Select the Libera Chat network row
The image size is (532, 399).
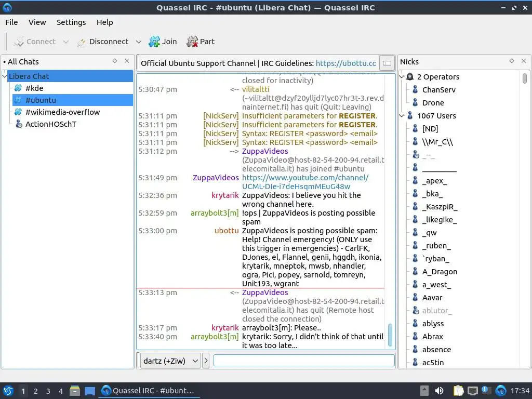click(70, 76)
